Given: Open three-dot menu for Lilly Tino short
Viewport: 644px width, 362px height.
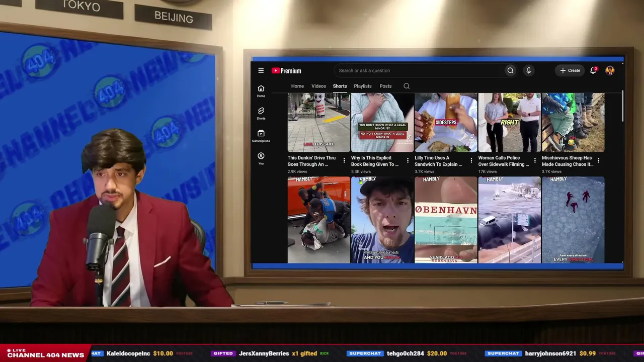Looking at the screenshot, I should click(471, 160).
